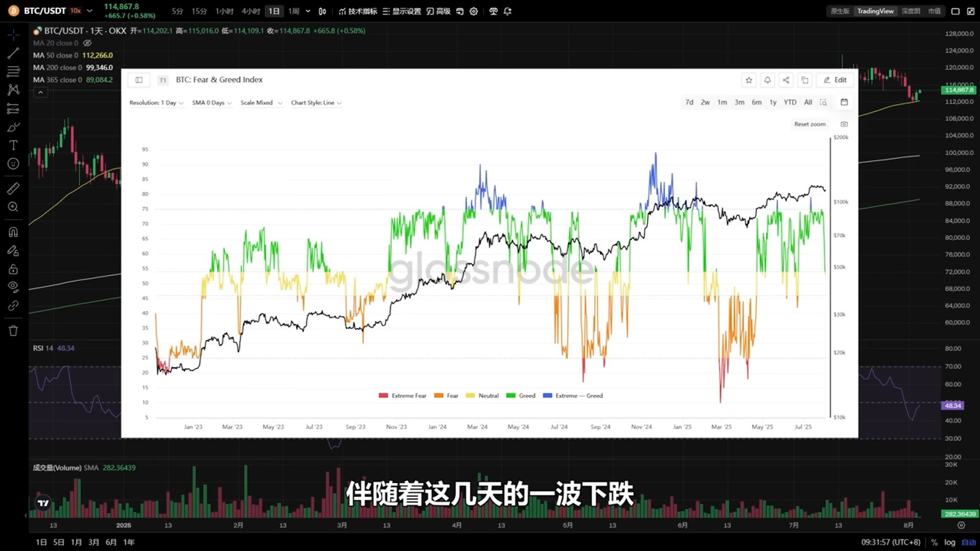Open the candlestick chart type selector

[322, 11]
